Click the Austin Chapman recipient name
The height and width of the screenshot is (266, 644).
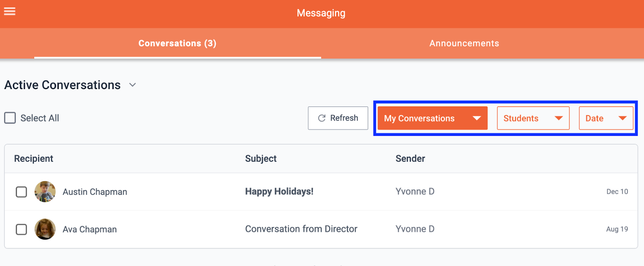[x=95, y=192]
